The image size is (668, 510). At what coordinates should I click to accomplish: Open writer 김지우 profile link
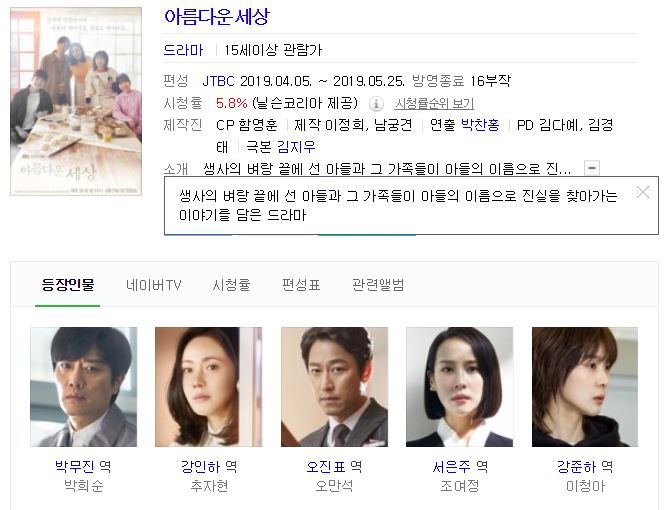point(296,147)
